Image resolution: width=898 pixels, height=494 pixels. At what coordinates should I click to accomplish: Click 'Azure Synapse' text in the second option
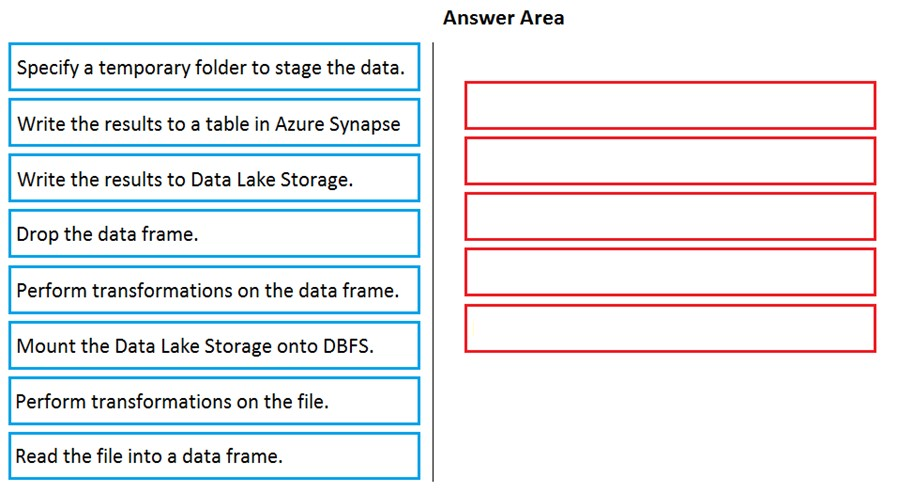tap(337, 124)
